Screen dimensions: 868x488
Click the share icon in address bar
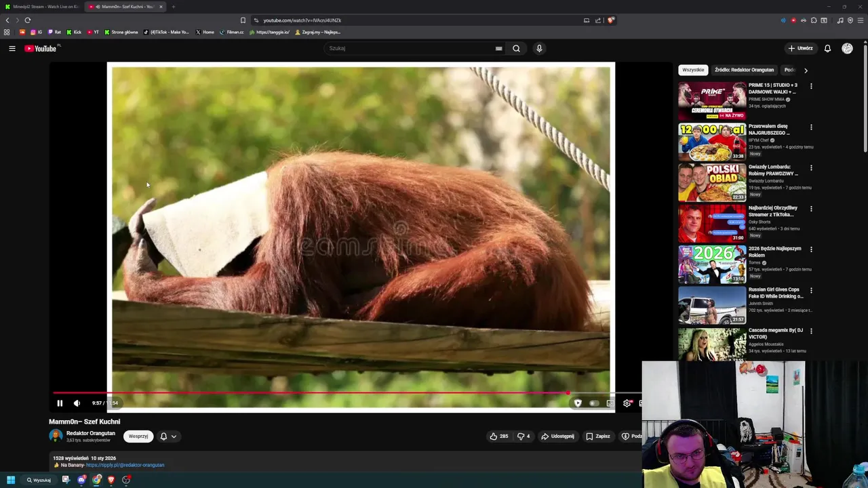pyautogui.click(x=598, y=20)
